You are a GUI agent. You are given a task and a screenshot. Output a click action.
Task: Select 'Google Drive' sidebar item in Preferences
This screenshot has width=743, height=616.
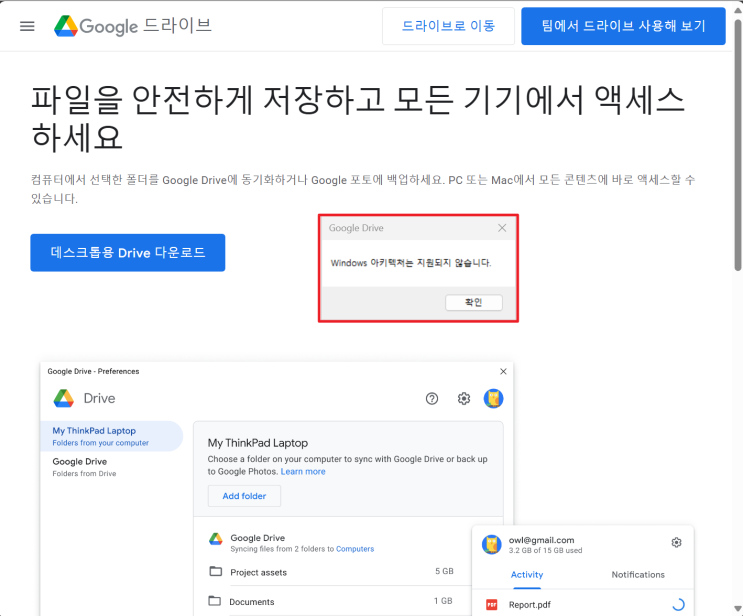84,467
